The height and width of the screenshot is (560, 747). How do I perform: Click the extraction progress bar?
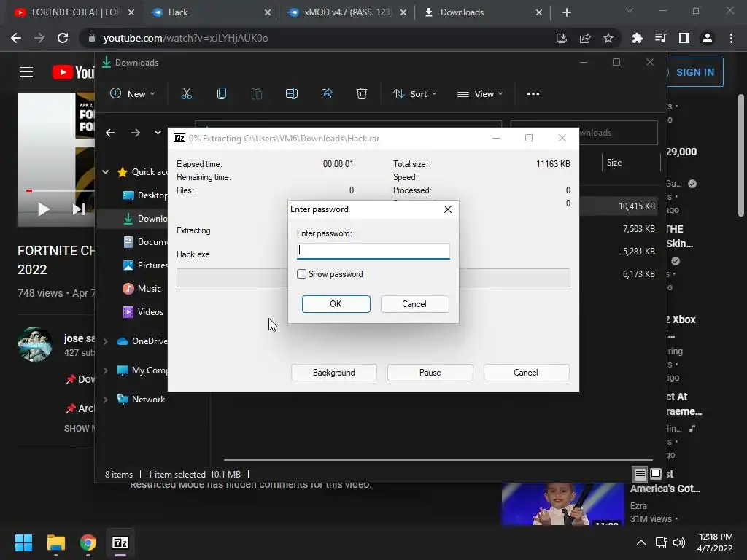(373, 278)
